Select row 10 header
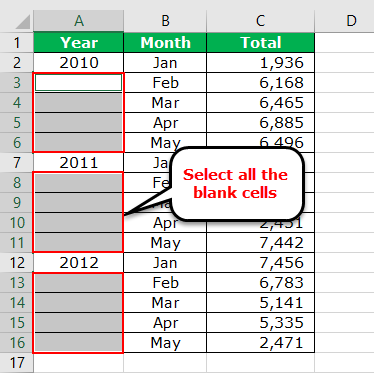Image resolution: width=374 pixels, height=373 pixels. [x=17, y=223]
